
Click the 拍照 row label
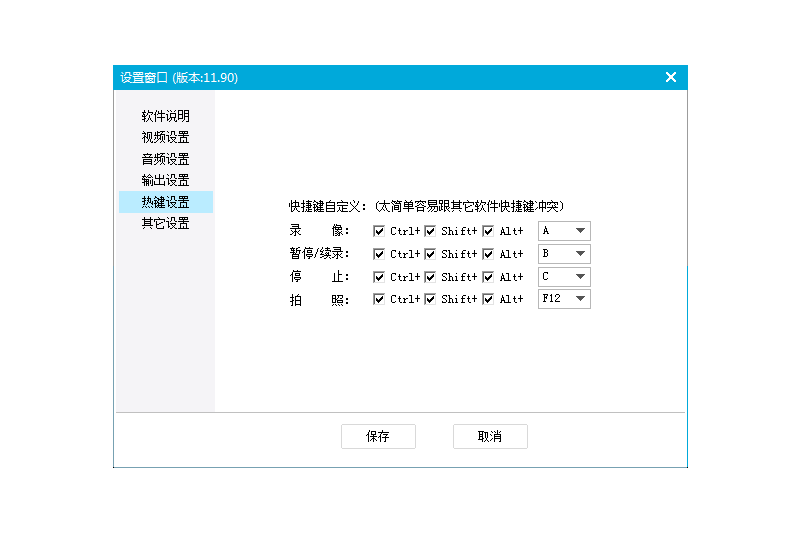pos(319,300)
